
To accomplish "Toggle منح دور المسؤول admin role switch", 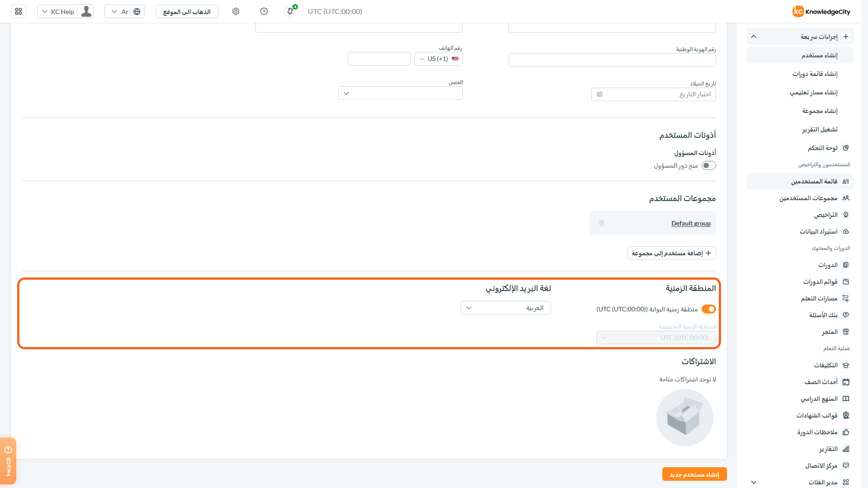I will point(709,165).
